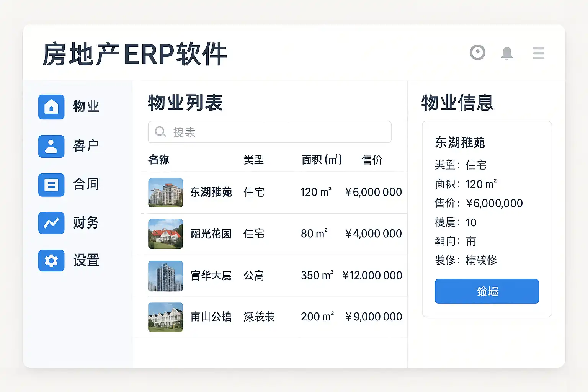Image resolution: width=588 pixels, height=392 pixels.
Task: Click the trend chart icon beside 财务
Action: point(51,223)
